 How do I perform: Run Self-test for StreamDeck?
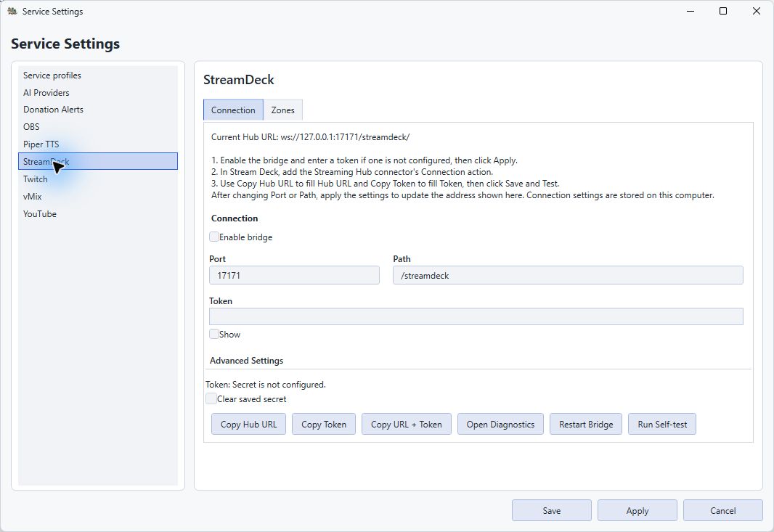[662, 425]
